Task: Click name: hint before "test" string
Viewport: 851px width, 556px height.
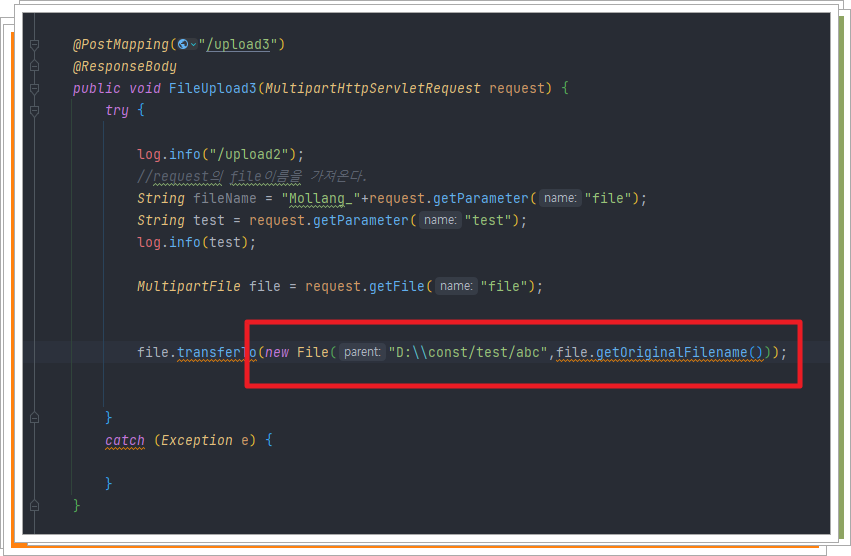Action: (440, 220)
